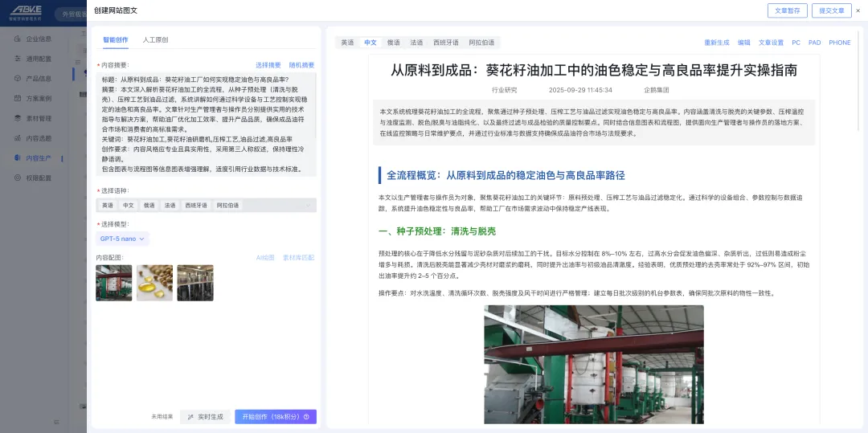The height and width of the screenshot is (433, 868).
Task: Close the 创建网站图文 dialog
Action: (x=857, y=10)
